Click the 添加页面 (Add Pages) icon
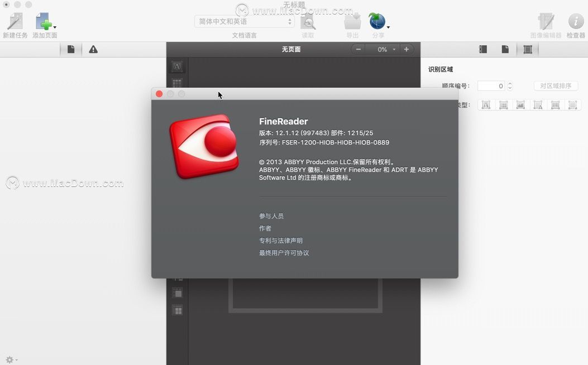This screenshot has width=588, height=365. click(x=44, y=21)
